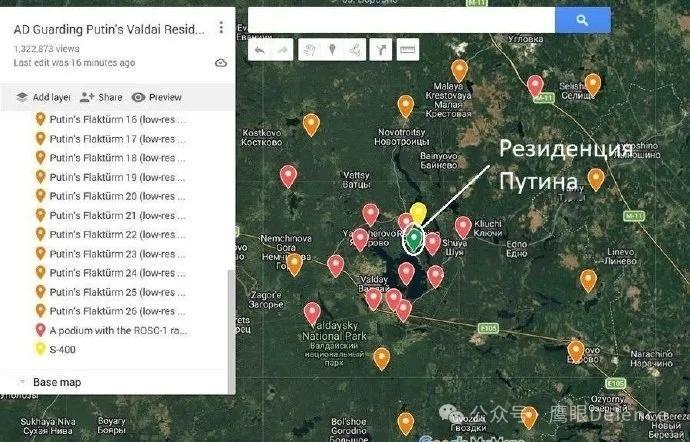Image resolution: width=690 pixels, height=442 pixels.
Task: Click orange marker right of Bol'shoe Gorodno
Action: click(406, 424)
